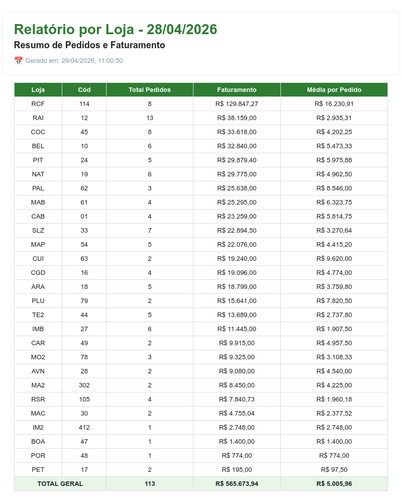The image size is (402, 500).
Task: Select the AVN store cell
Action: click(38, 371)
